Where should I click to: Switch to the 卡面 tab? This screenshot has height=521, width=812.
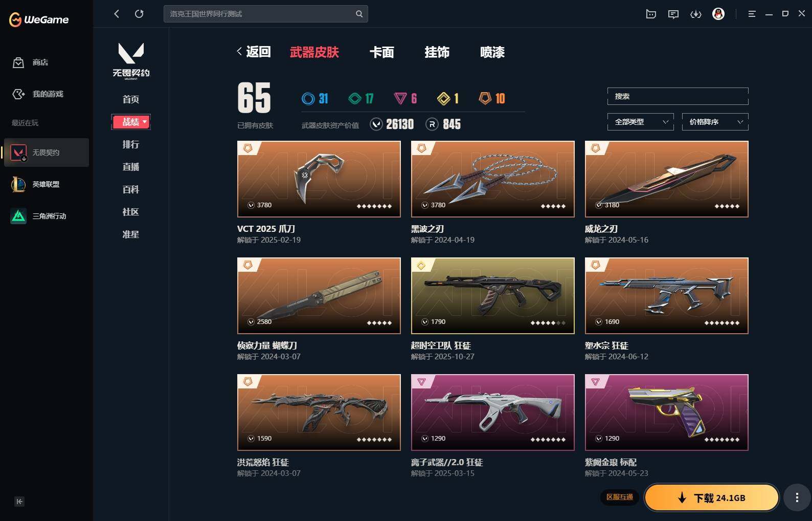tap(382, 52)
